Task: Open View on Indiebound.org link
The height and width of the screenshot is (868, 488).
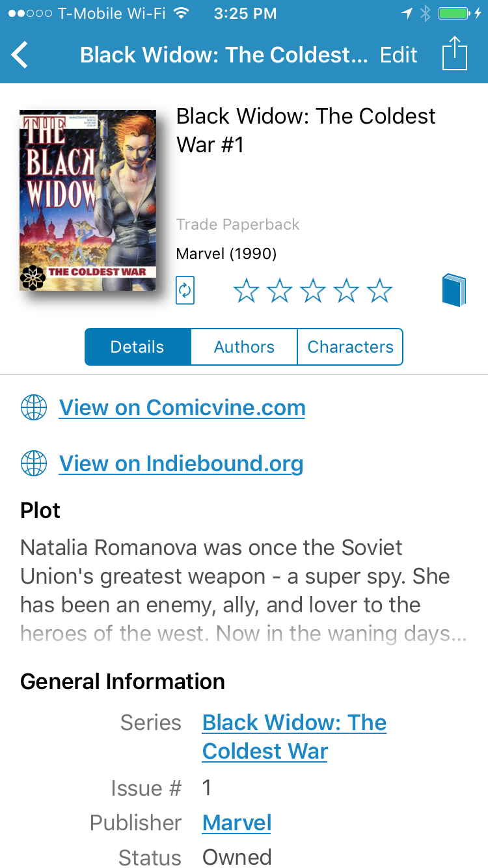Action: coord(182,464)
